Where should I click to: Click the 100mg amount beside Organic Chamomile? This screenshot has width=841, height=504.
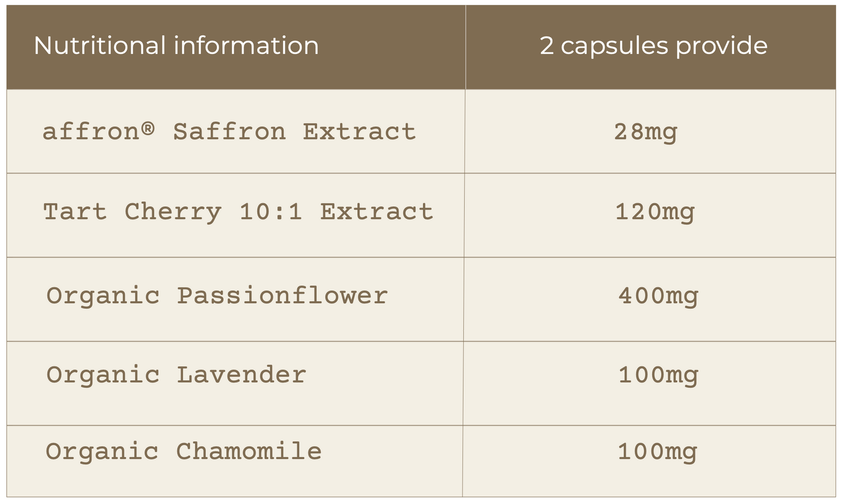(657, 452)
